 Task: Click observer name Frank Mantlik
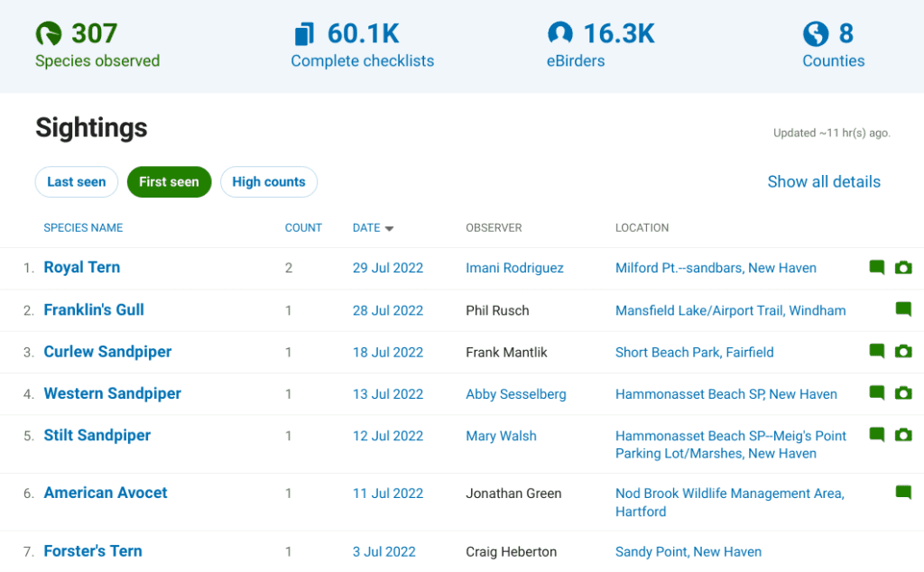(506, 352)
